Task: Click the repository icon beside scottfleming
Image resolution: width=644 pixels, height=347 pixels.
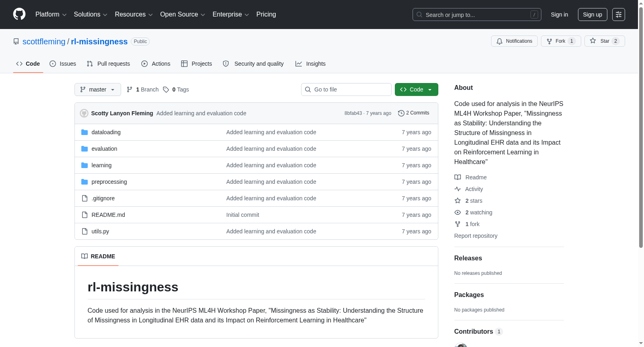Action: [16, 42]
